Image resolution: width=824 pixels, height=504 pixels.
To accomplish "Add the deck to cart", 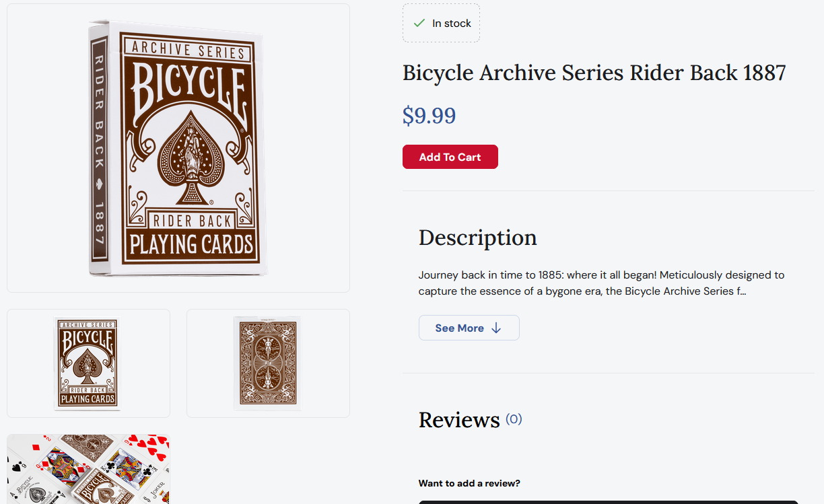I will click(450, 157).
